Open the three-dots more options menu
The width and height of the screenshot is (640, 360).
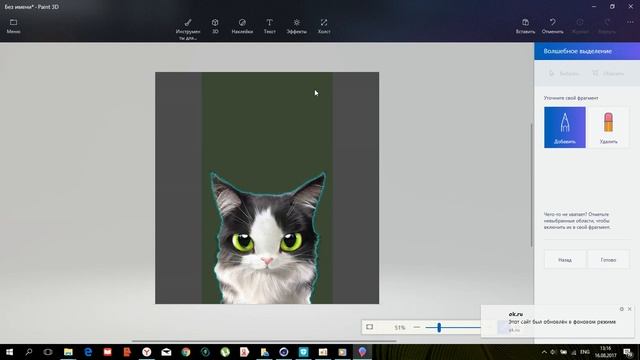point(630,22)
